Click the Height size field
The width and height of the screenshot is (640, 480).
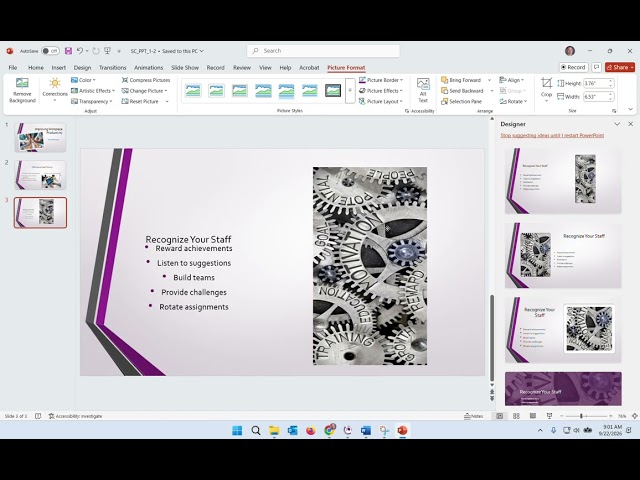pos(598,83)
